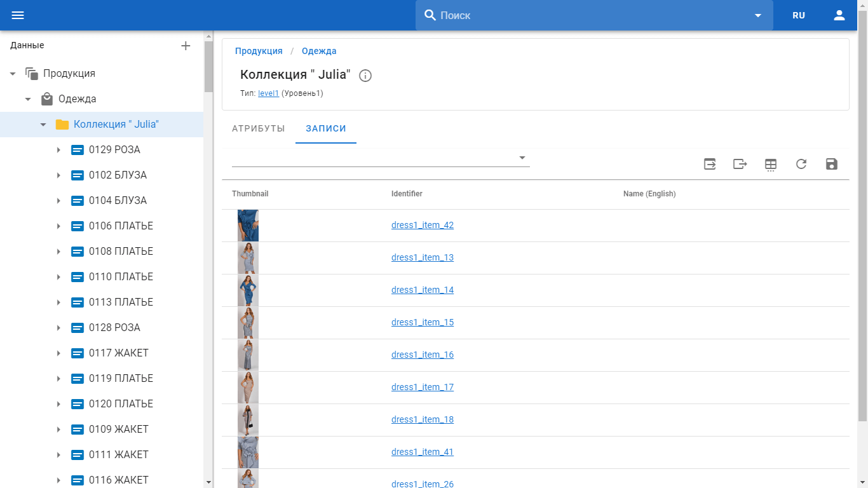Screen dimensions: 868x488
Task: Expand the 0129 РОЗА tree item
Action: pos(58,150)
